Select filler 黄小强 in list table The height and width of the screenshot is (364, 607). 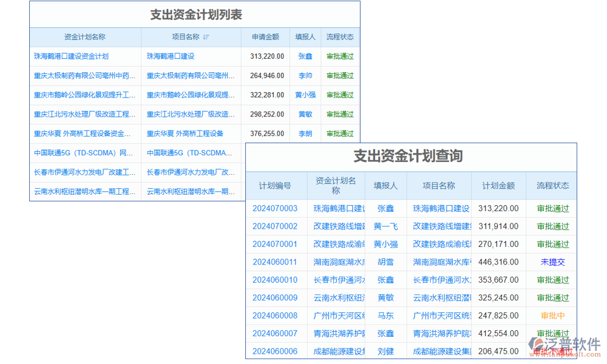coord(305,95)
